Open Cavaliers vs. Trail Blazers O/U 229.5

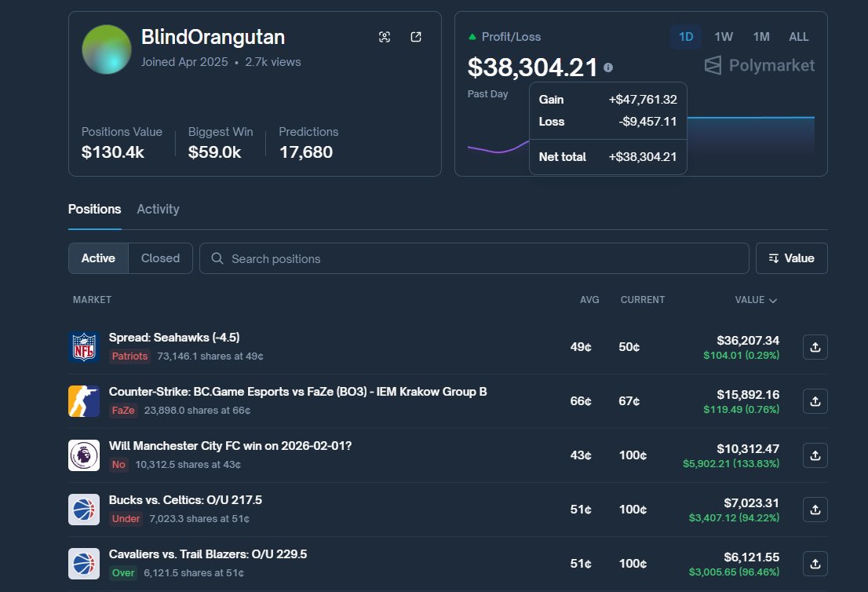208,554
